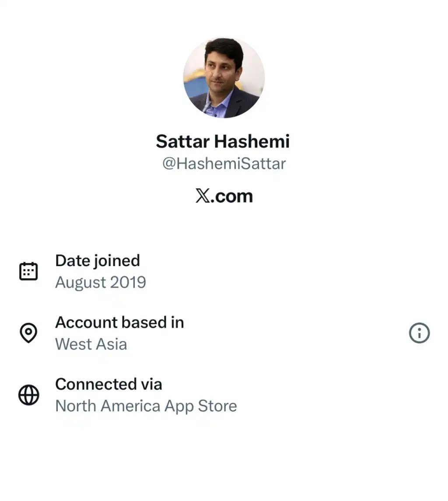This screenshot has height=501, width=448.
Task: Open the info tooltip next to West Asia
Action: (x=419, y=333)
